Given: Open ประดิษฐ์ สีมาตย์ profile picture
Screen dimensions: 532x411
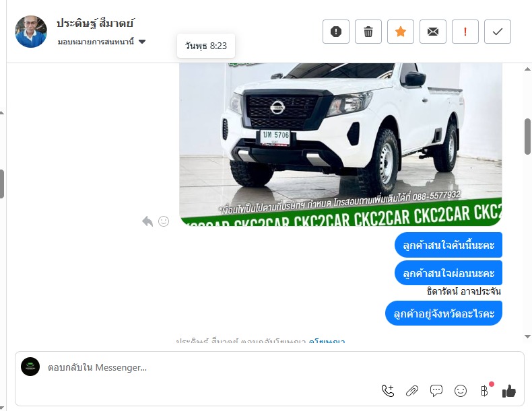Looking at the screenshot, I should coord(31,32).
